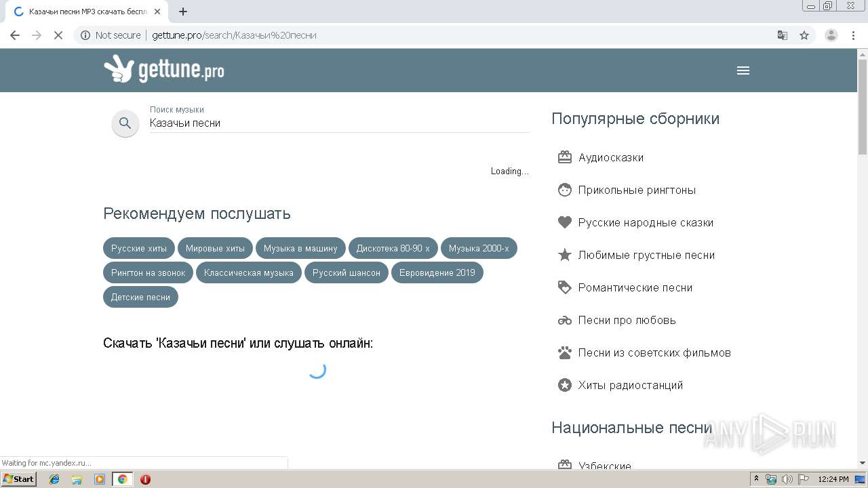Open the Хиты радиостанций link
868x488 pixels.
coord(631,385)
